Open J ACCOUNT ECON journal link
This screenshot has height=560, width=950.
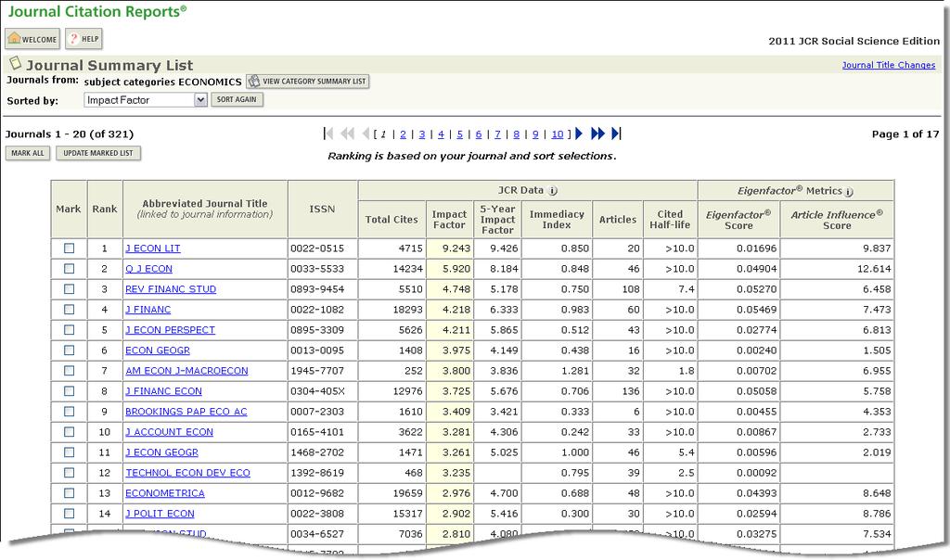click(169, 432)
